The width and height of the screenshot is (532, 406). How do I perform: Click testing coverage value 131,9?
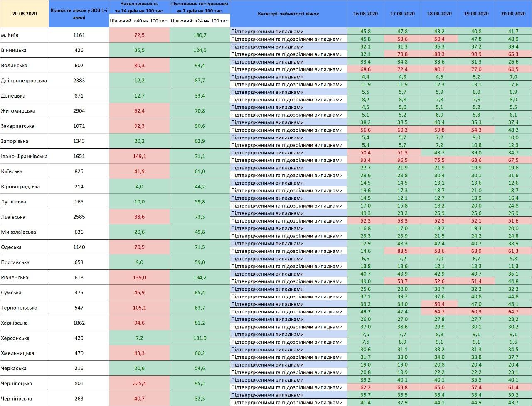(x=200, y=338)
